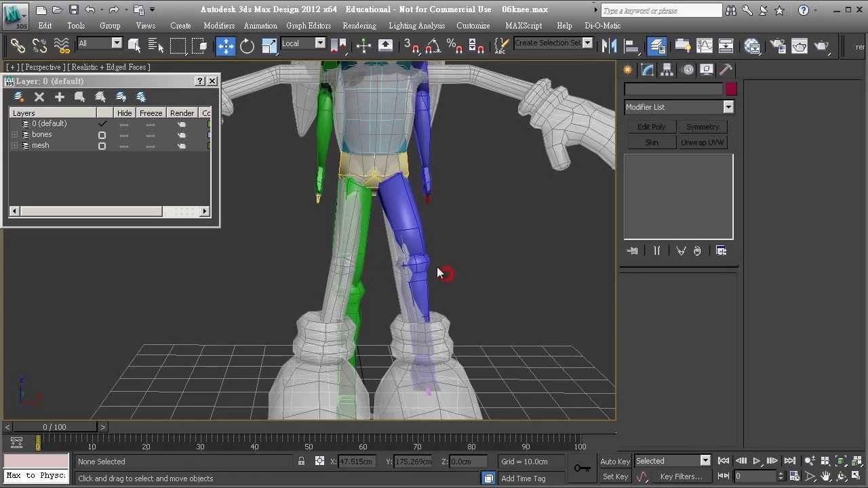
Task: Click the 0 / 100 time slider
Action: tap(55, 427)
